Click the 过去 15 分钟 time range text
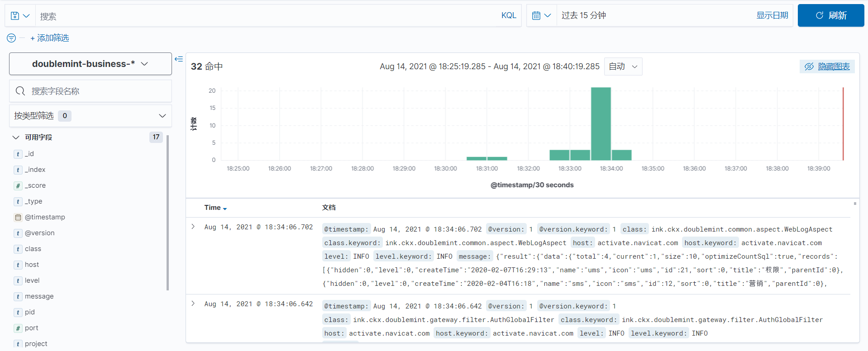Viewport: 868px width, 351px height. click(x=584, y=15)
